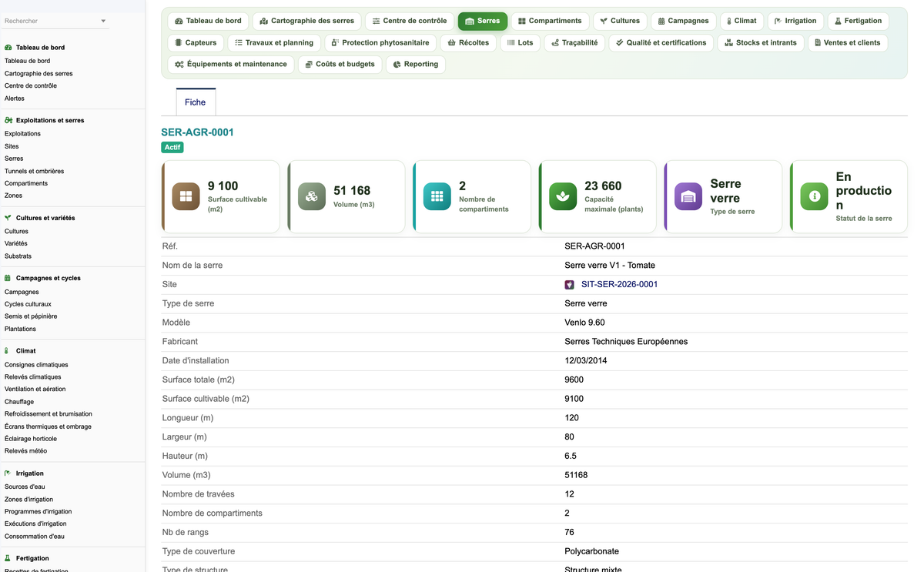Open Traçabilité navigation button
Screen dimensions: 924x572
[574, 42]
